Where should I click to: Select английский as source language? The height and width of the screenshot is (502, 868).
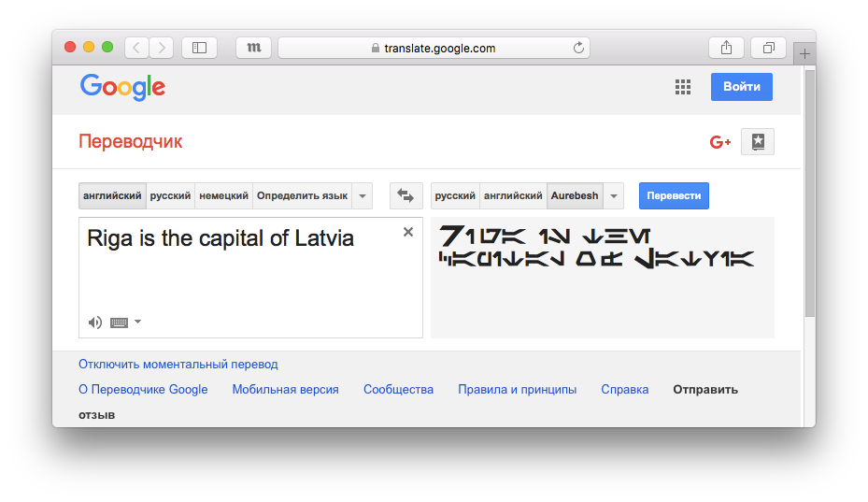click(112, 196)
